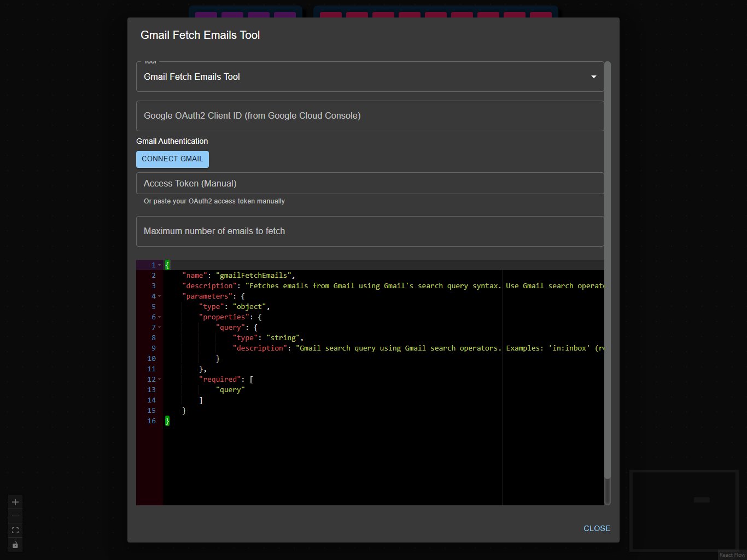
Task: Click the closing brace on line 16
Action: (x=167, y=421)
